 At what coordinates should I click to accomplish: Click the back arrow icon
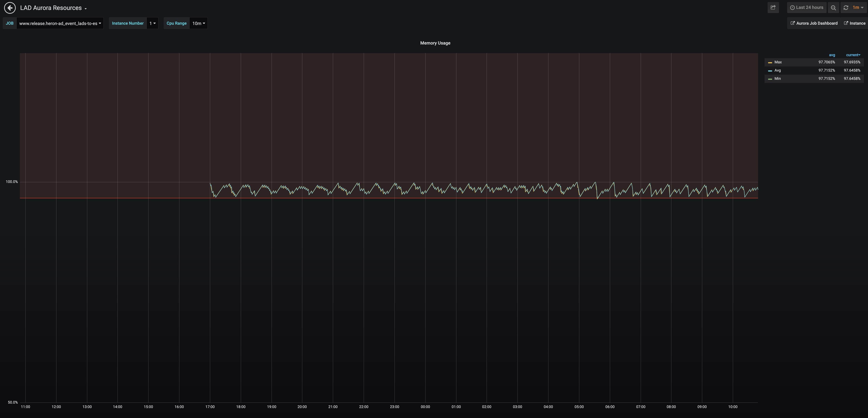click(10, 8)
